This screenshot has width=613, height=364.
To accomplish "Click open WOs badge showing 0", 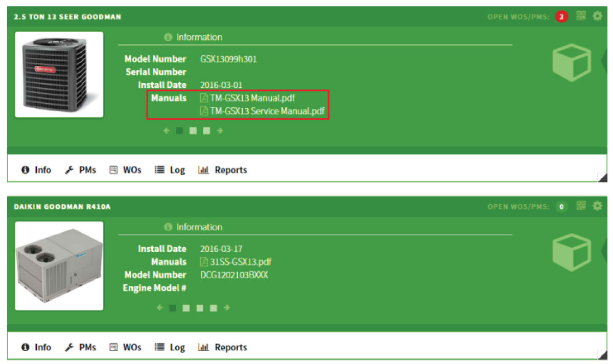I will [x=561, y=207].
